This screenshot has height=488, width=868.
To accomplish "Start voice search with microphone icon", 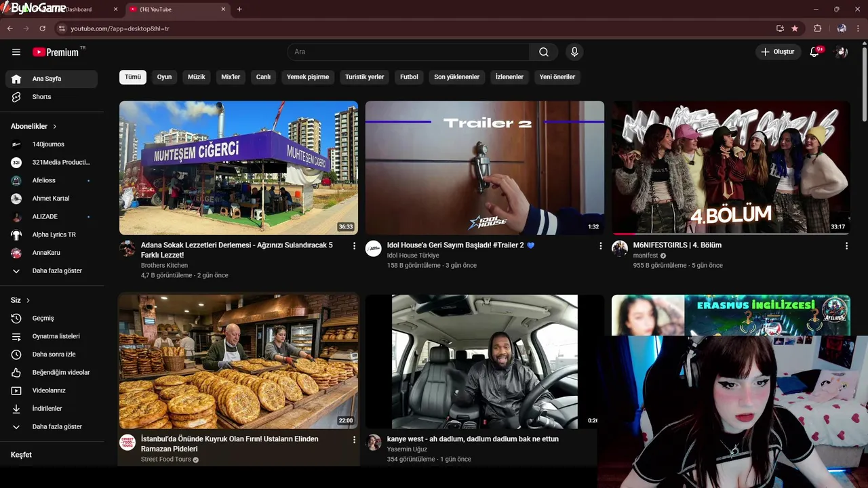I will point(574,52).
